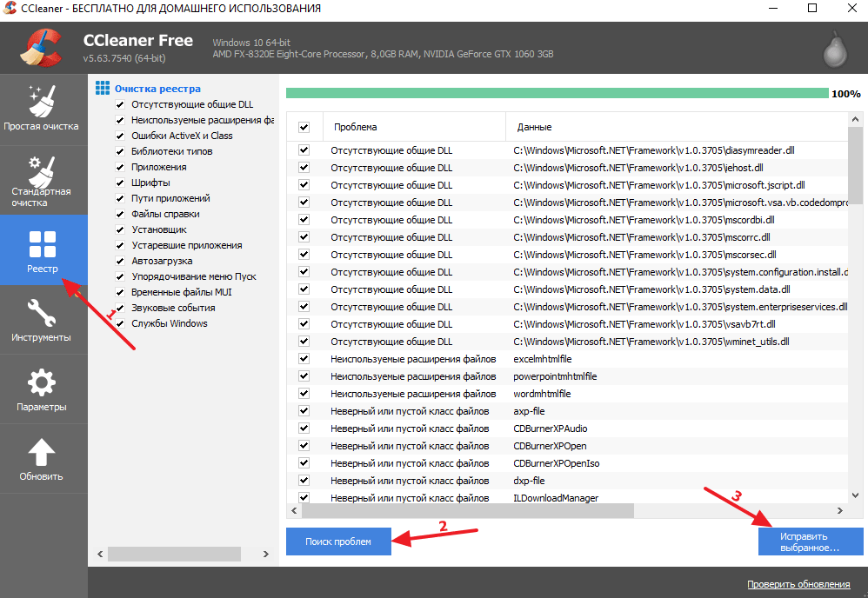Select row with vsavb7rt.dll path

tap(567, 324)
